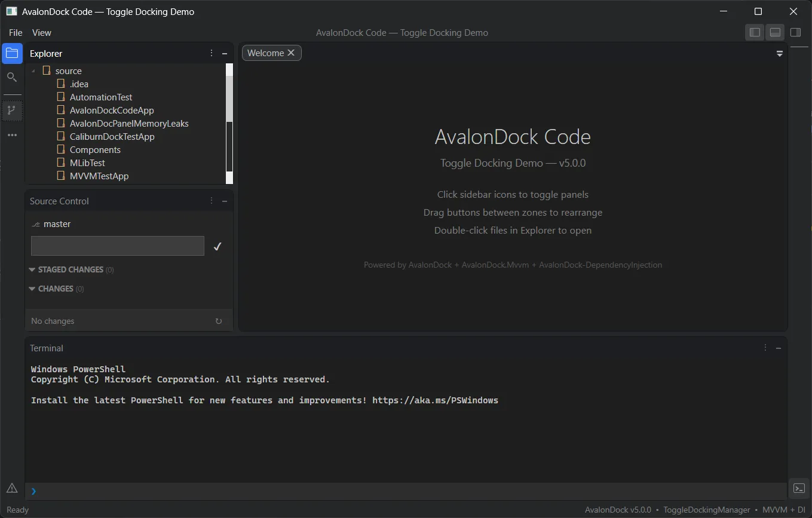812x518 pixels.
Task: Toggle bottom panel layout button
Action: pyautogui.click(x=775, y=32)
